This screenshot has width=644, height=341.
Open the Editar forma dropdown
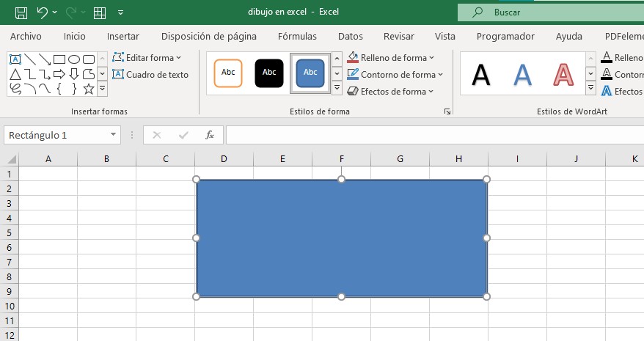pos(147,58)
